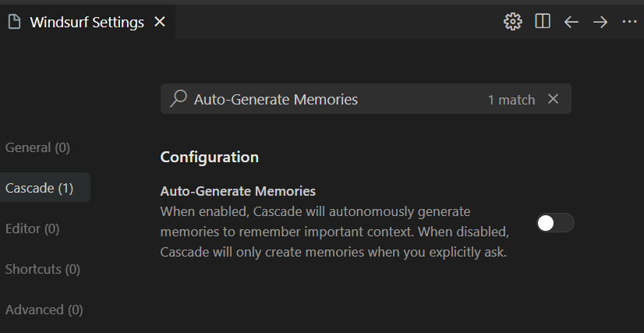644x333 pixels.
Task: Clear the settings search with X icon
Action: pyautogui.click(x=554, y=98)
